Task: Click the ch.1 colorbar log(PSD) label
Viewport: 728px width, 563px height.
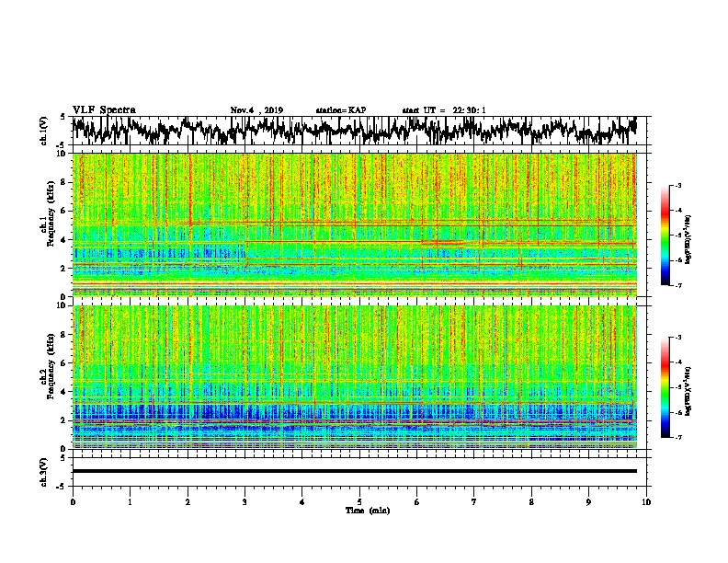Action: [x=688, y=239]
